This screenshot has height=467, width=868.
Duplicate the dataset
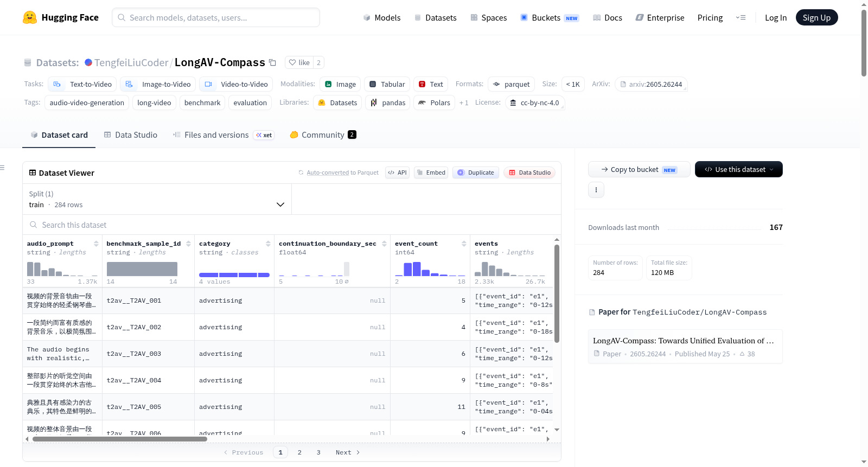(476, 172)
